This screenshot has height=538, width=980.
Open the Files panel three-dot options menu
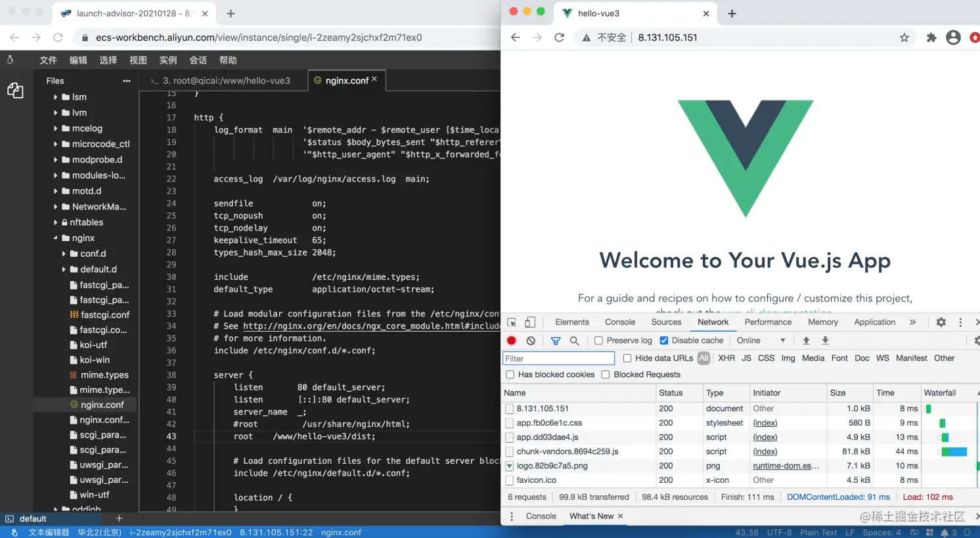(127, 81)
